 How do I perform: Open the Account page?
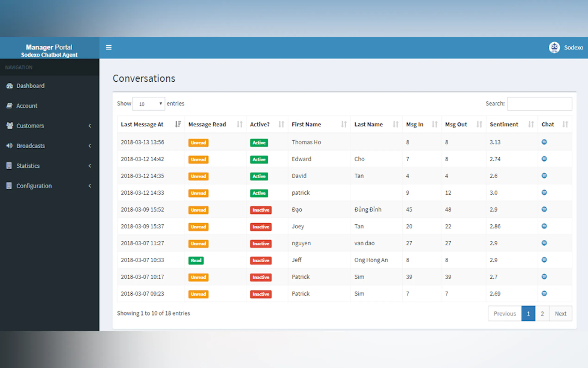tap(27, 106)
